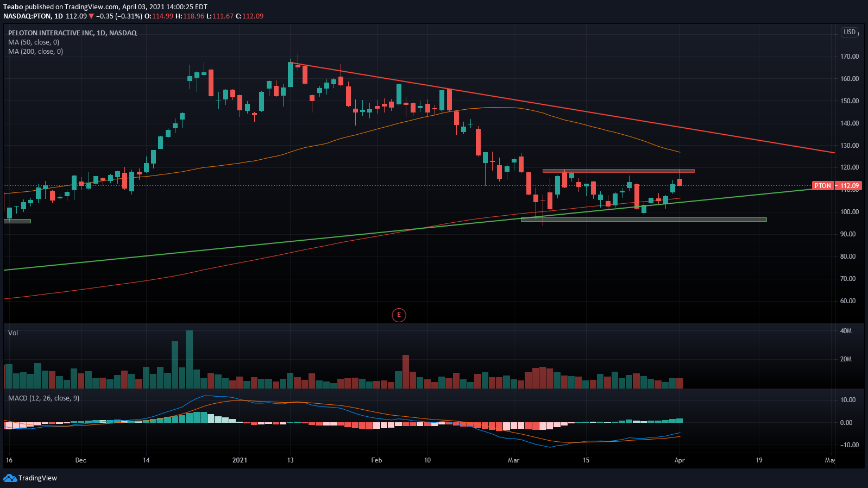Select the MA (50, close, 0) indicator label
Viewport: 868px width, 488px height.
pos(34,42)
